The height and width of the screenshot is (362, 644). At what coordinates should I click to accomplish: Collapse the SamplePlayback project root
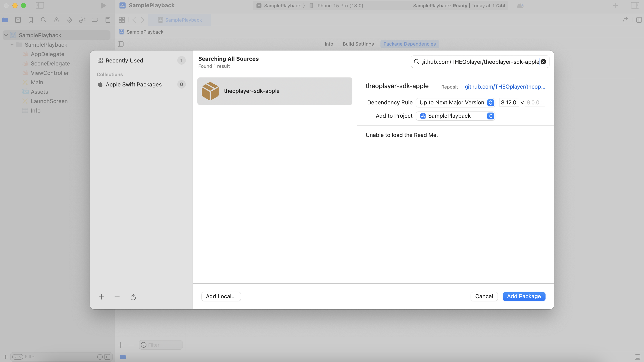tap(6, 35)
